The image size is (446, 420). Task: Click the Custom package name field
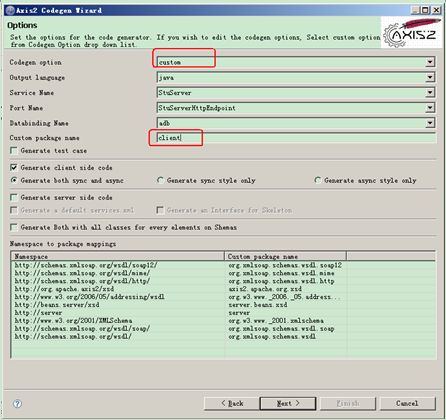tap(296, 138)
